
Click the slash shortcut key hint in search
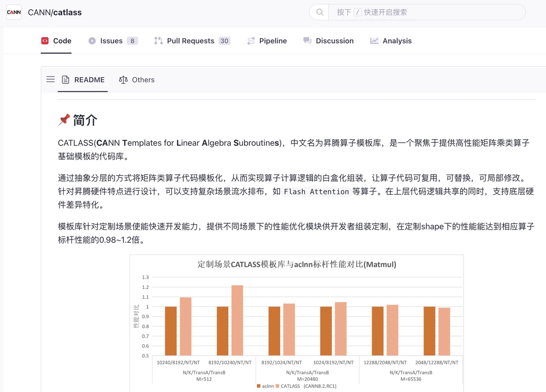tap(357, 12)
